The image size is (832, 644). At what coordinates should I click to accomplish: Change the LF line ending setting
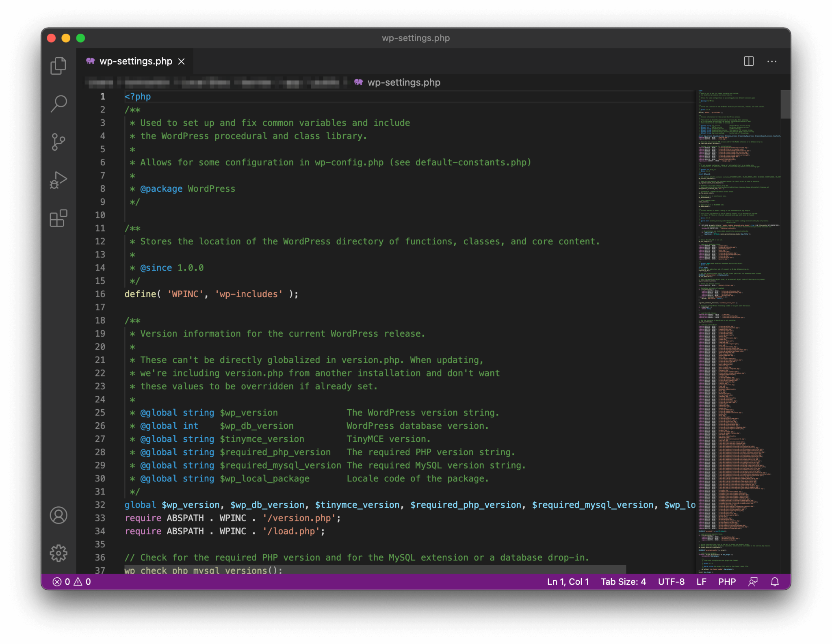[701, 581]
